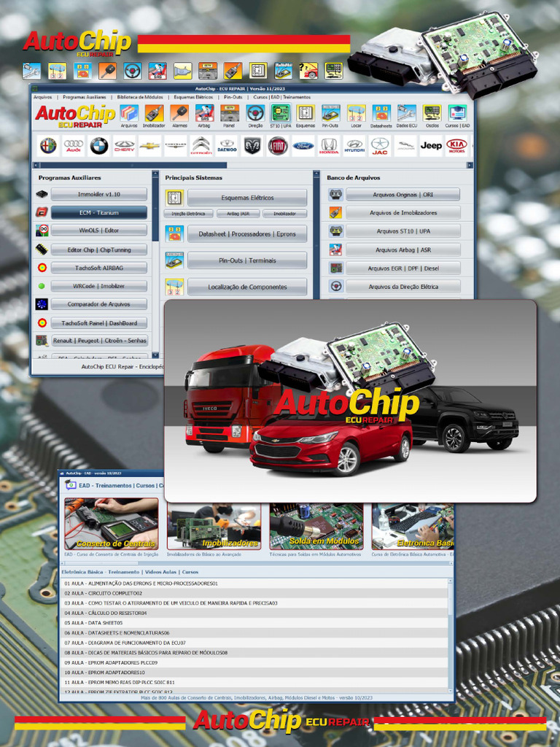The height and width of the screenshot is (747, 560).
Task: Open the Programas Auxiliares menu
Action: coord(85,97)
